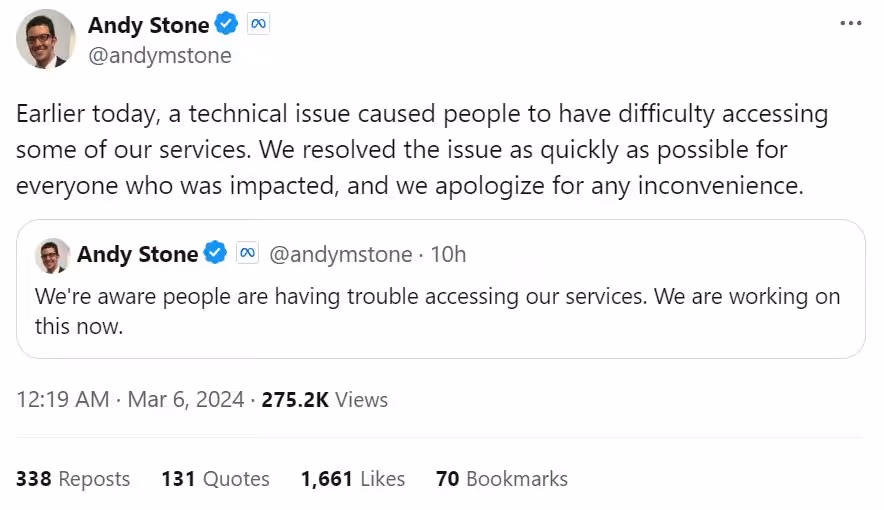The height and width of the screenshot is (510, 884).
Task: Open the quoted tweet about trouble accessing services
Action: [437, 311]
